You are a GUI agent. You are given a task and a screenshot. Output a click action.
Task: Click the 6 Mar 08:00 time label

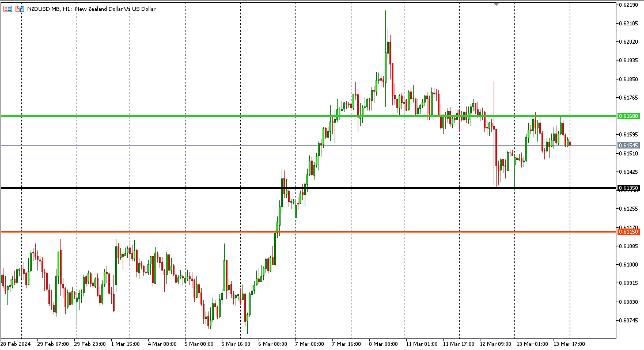click(x=273, y=344)
